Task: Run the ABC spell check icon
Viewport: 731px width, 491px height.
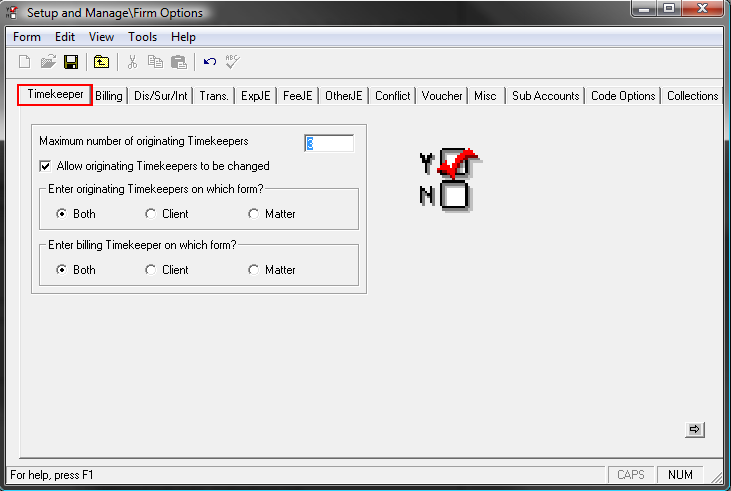Action: tap(233, 62)
